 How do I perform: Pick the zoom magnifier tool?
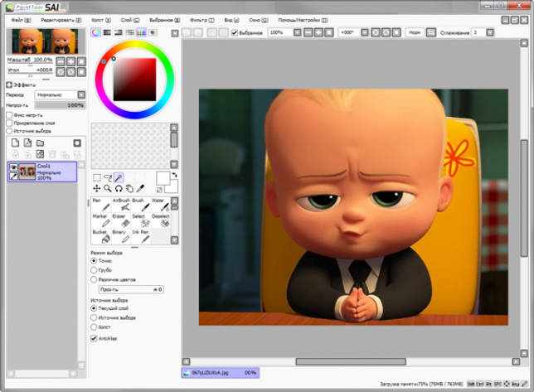coord(108,188)
